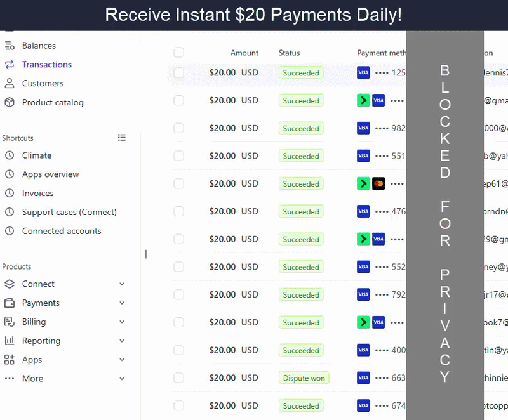Expand the Billing product chevron
Image resolution: width=508 pixels, height=420 pixels.
122,322
